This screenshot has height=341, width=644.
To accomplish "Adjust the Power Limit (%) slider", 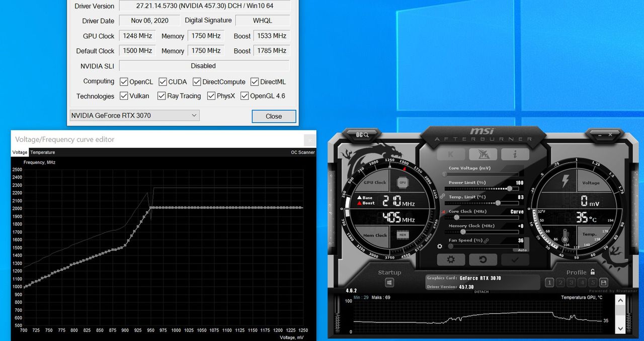I will [x=481, y=188].
